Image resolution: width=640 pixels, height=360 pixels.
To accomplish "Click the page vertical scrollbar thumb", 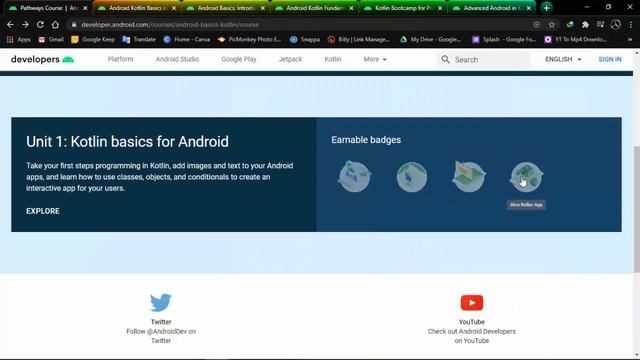I will pos(636,208).
